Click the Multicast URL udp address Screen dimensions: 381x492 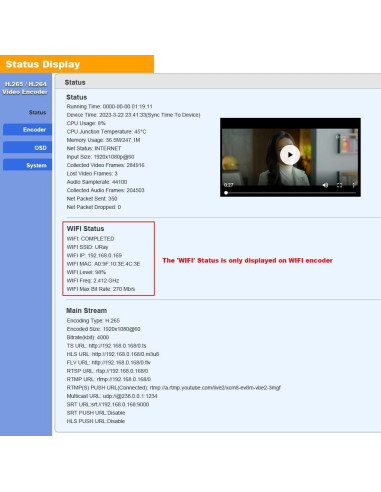point(130,396)
